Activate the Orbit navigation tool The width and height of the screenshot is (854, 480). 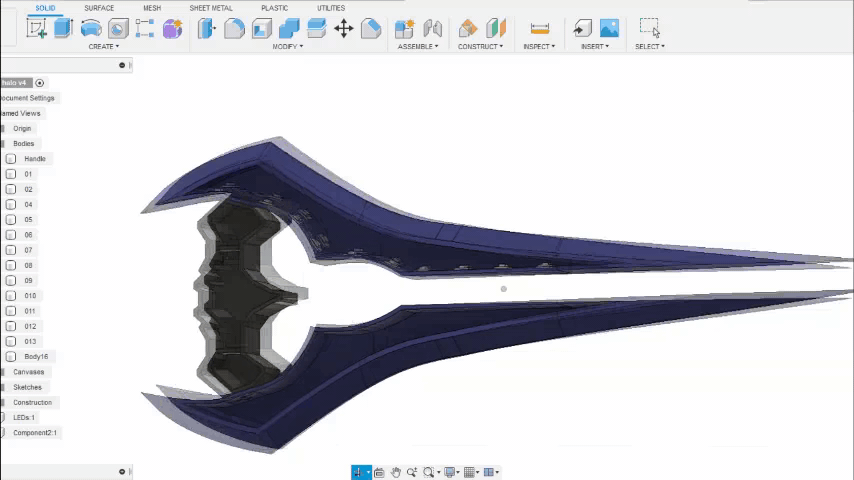(358, 472)
